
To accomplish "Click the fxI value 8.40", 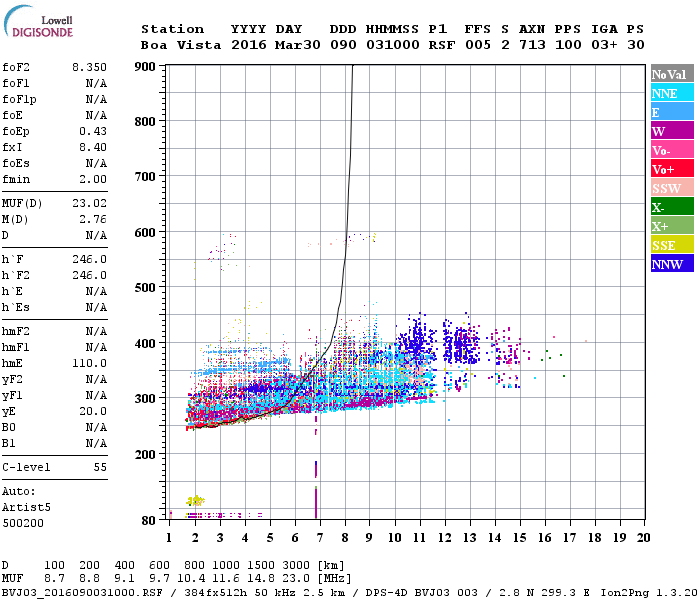I will tap(93, 147).
